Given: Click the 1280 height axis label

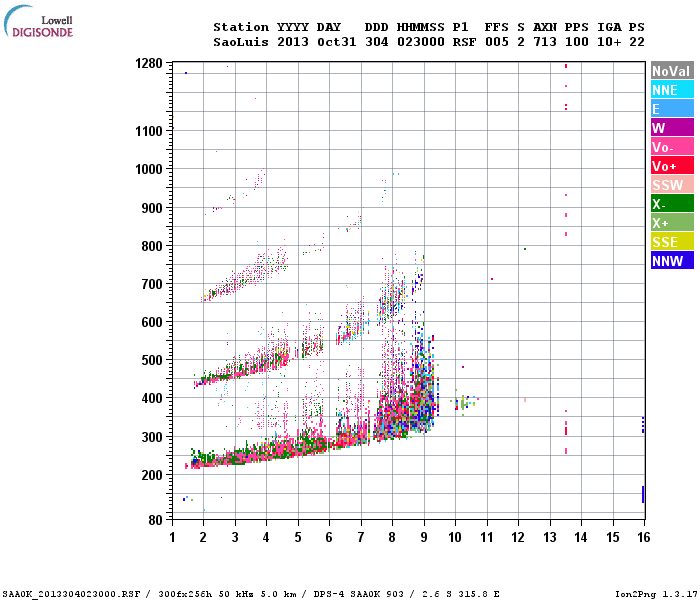Looking at the screenshot, I should pyautogui.click(x=149, y=63).
